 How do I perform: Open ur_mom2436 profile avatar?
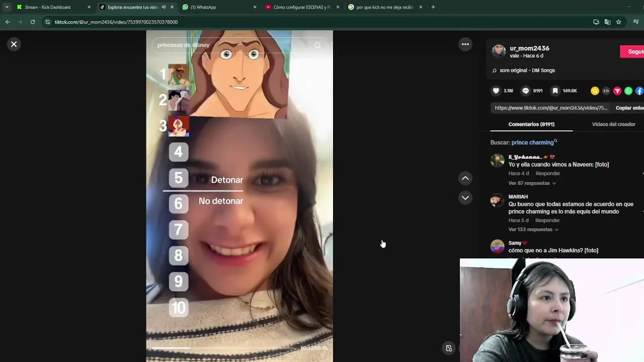click(499, 51)
